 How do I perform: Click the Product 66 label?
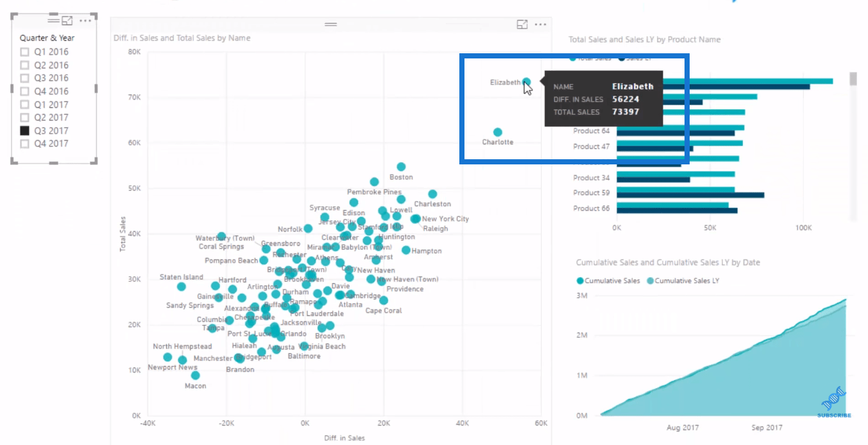click(x=591, y=209)
